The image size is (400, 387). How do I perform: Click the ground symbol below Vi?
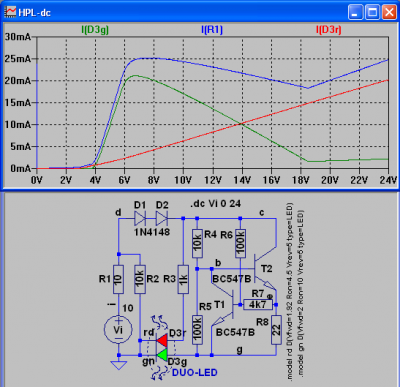tap(118, 365)
